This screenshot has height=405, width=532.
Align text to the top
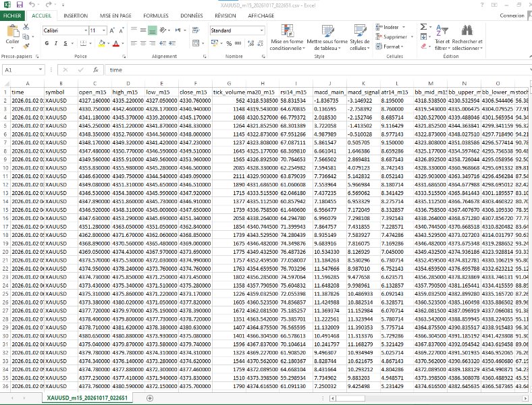(134, 30)
